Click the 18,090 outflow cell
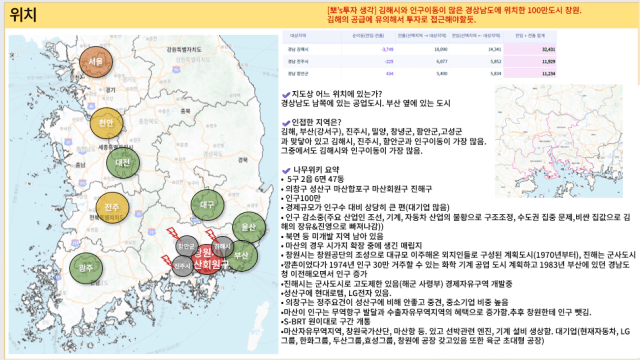 pos(442,49)
